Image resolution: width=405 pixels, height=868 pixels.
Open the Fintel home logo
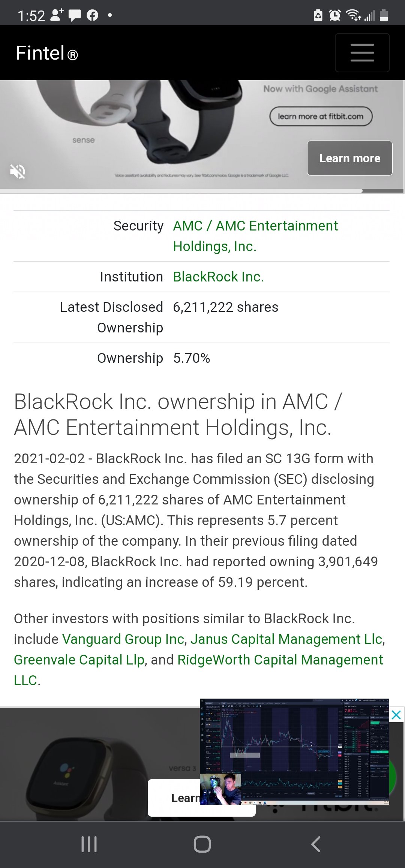point(47,53)
